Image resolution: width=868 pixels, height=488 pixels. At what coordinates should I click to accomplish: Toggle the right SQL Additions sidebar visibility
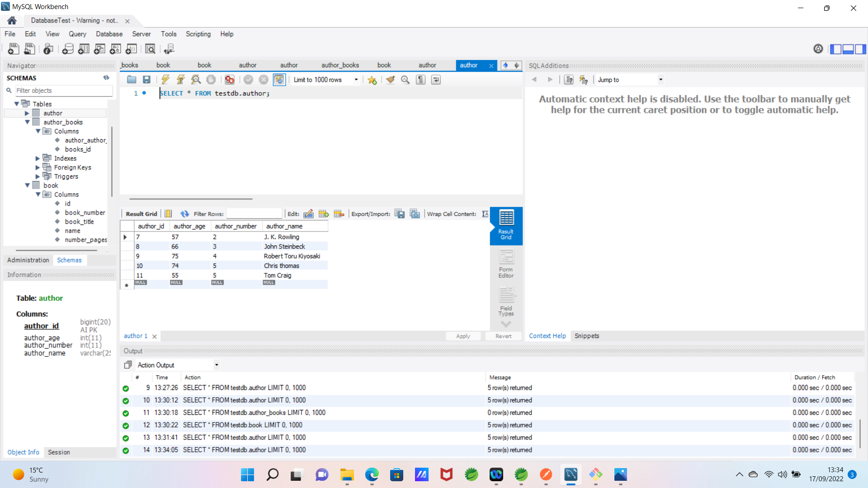point(860,49)
